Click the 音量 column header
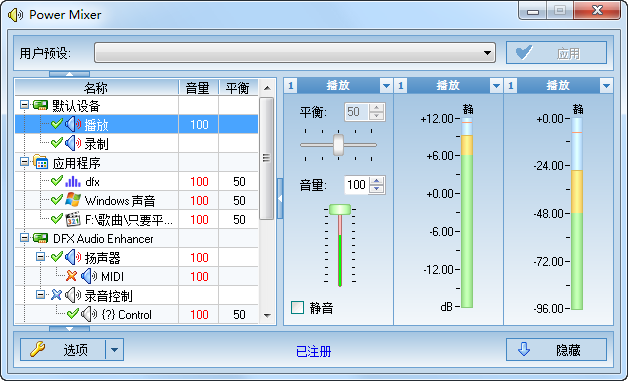Viewport: 628px width, 381px height. tap(198, 87)
